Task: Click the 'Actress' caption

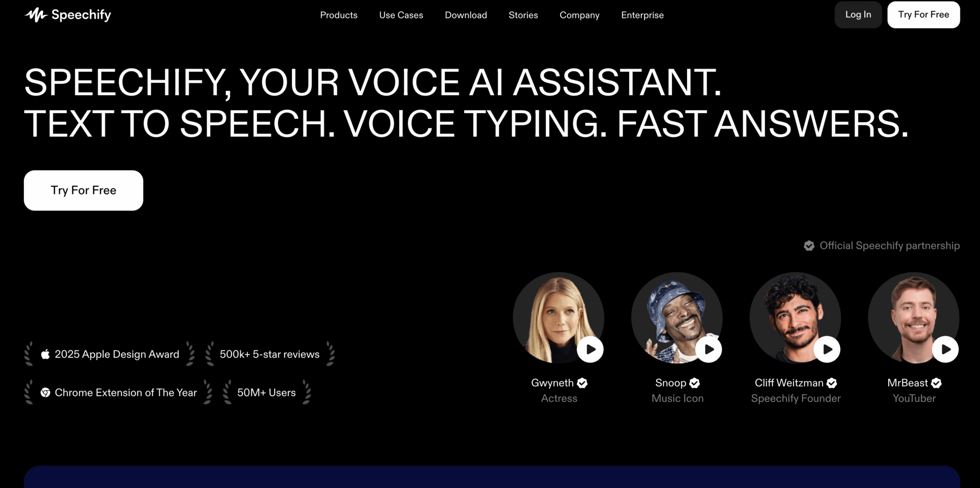Action: pos(559,398)
